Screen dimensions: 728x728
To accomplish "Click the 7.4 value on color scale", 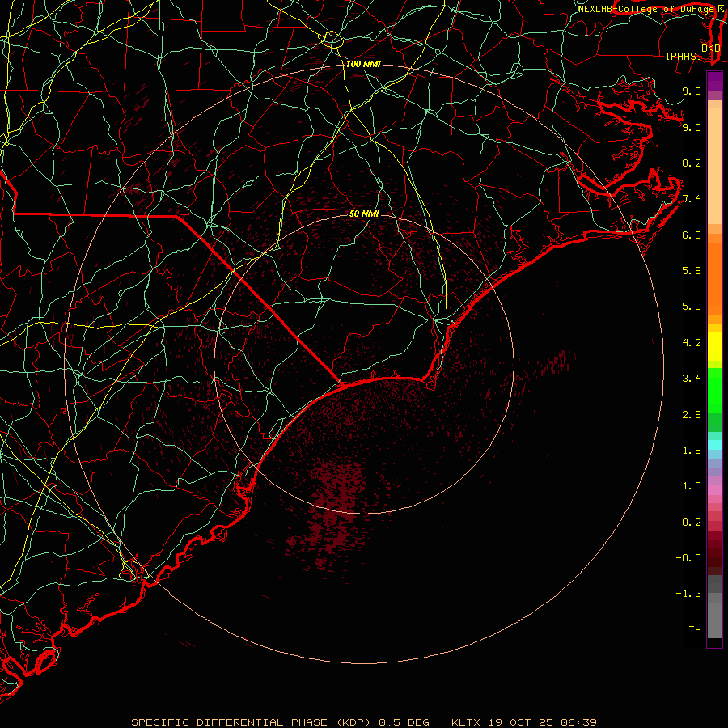I will (x=692, y=199).
